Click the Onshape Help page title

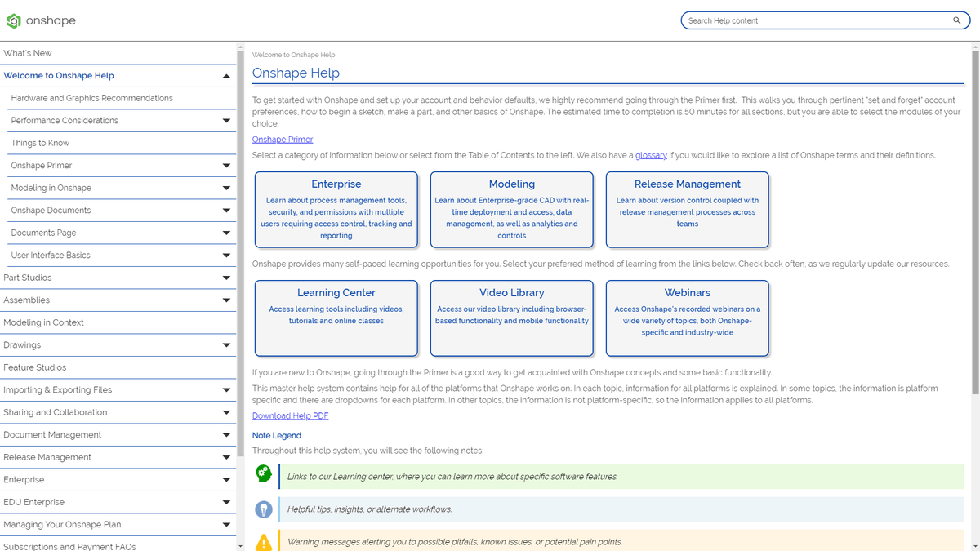(296, 73)
